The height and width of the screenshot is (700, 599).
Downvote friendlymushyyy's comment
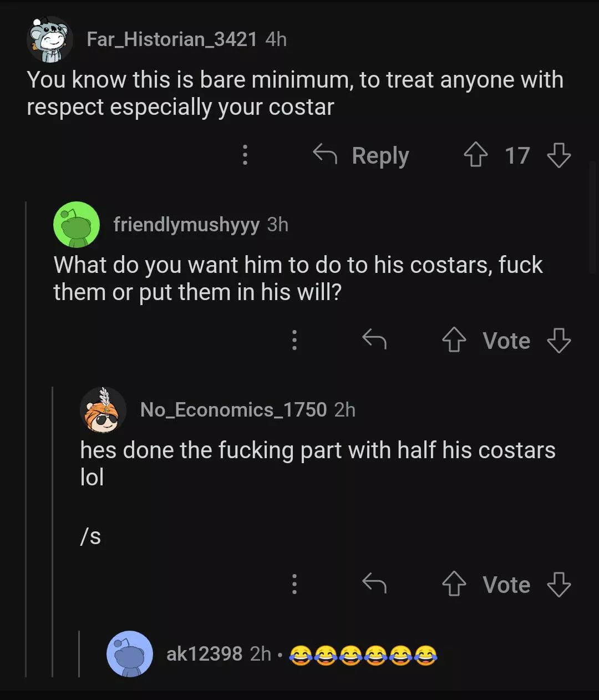pyautogui.click(x=559, y=341)
